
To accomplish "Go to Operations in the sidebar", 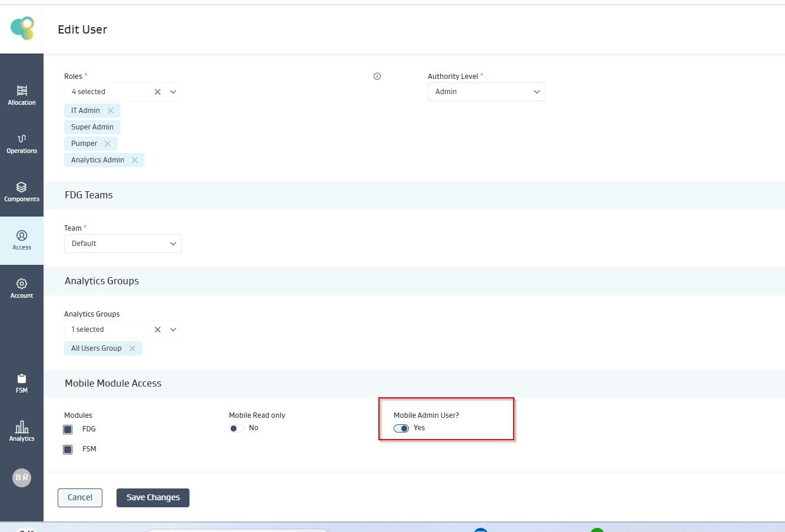I will (22, 144).
